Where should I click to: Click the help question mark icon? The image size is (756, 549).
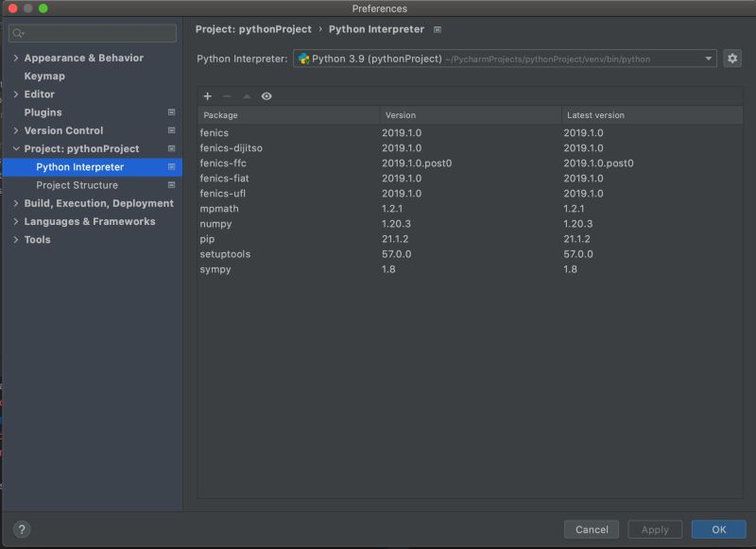click(x=21, y=529)
